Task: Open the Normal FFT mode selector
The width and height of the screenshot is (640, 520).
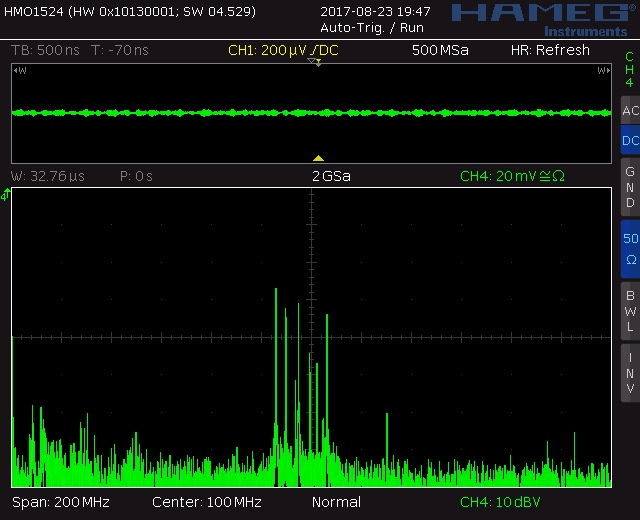Action: (336, 501)
